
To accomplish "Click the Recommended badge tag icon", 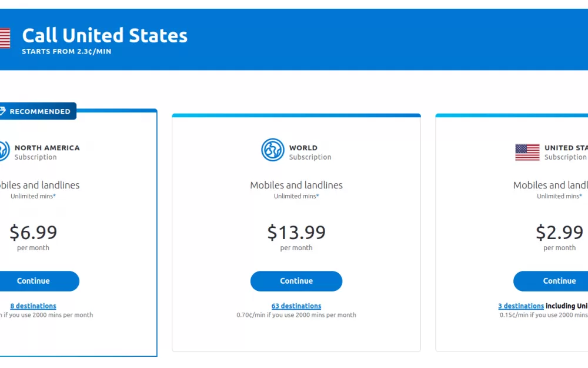I will point(2,111).
